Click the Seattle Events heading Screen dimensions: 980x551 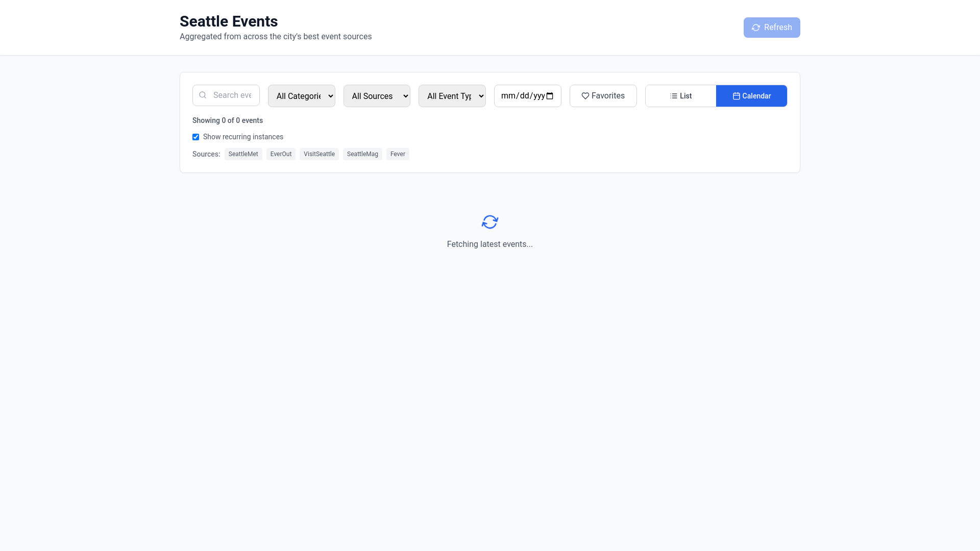[x=229, y=21]
